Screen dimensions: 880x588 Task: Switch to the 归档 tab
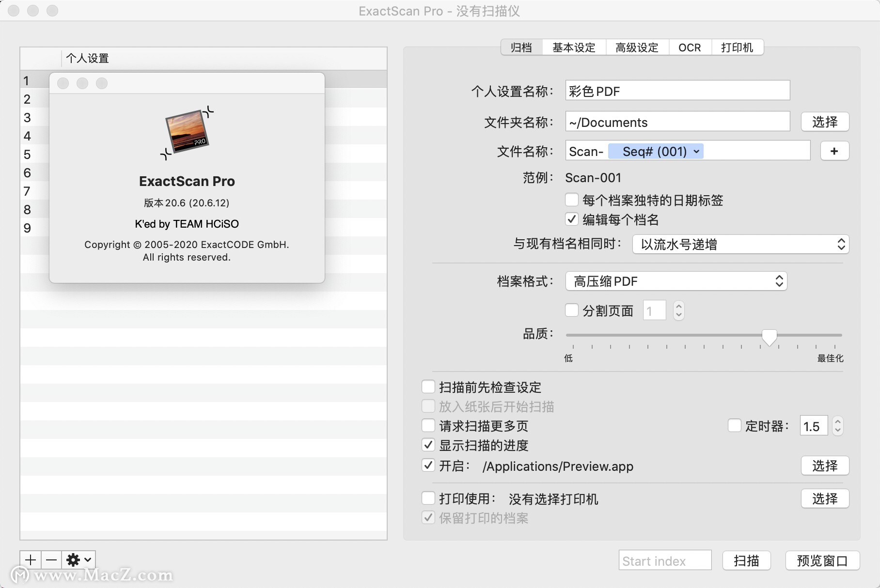(x=521, y=47)
